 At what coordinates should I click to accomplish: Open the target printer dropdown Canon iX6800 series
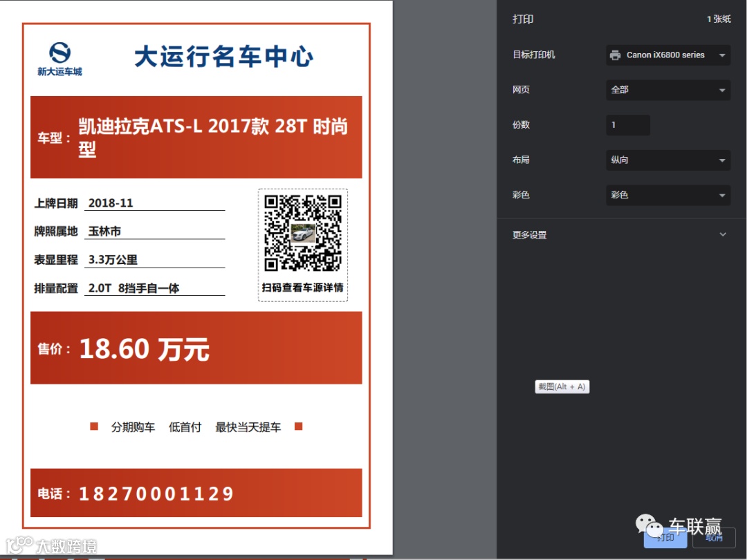668,55
